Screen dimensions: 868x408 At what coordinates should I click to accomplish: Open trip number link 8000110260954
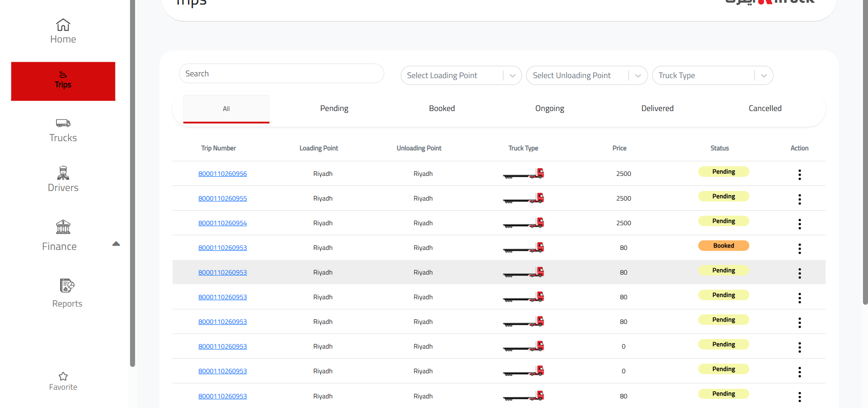(223, 223)
